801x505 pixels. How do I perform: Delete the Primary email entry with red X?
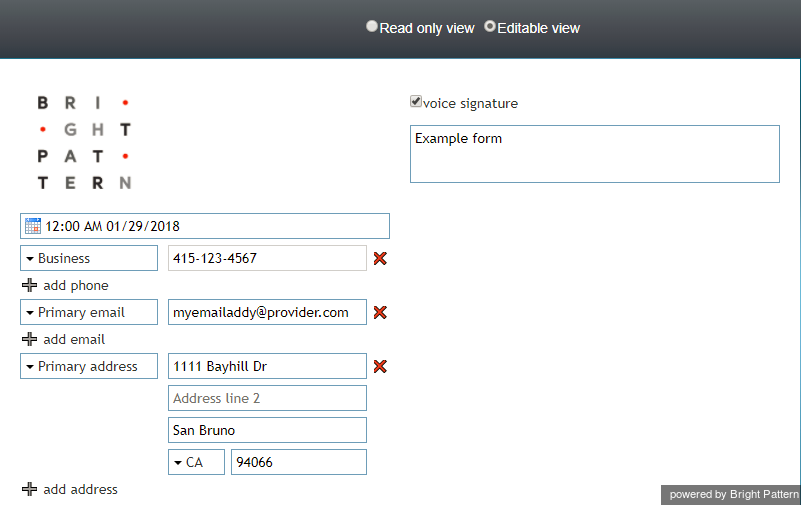coord(380,312)
